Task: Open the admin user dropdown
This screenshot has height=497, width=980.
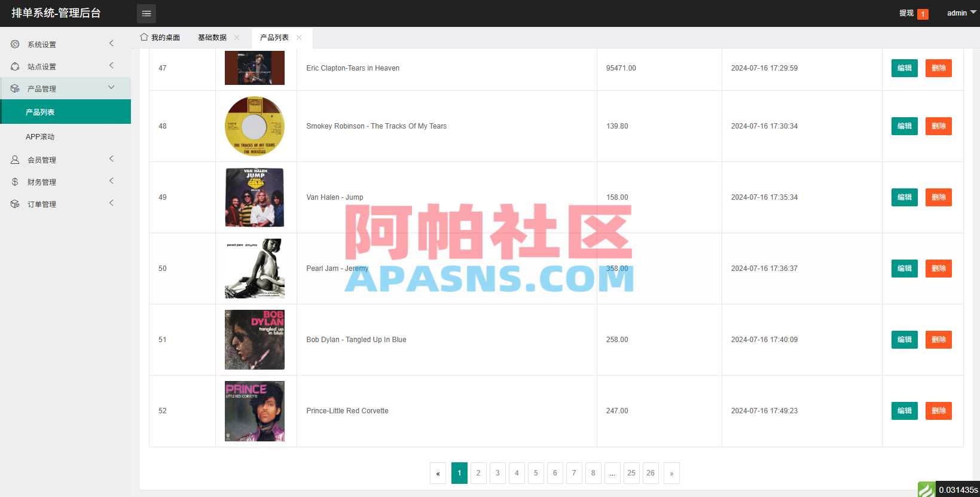Action: click(961, 13)
